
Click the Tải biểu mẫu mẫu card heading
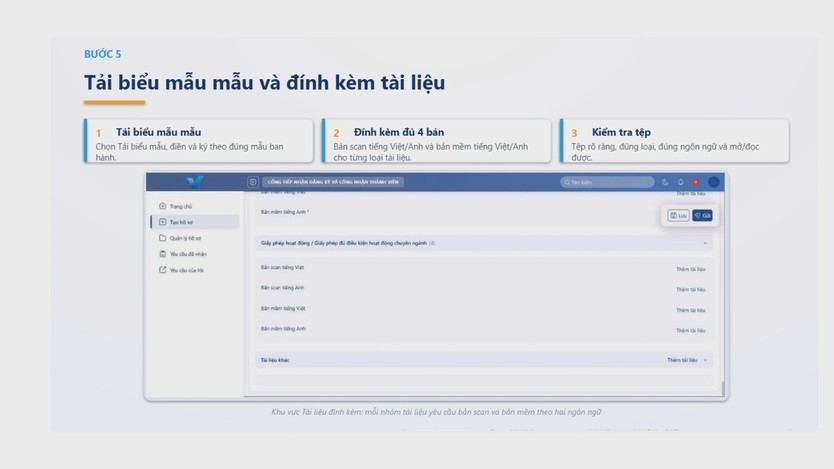(x=159, y=132)
